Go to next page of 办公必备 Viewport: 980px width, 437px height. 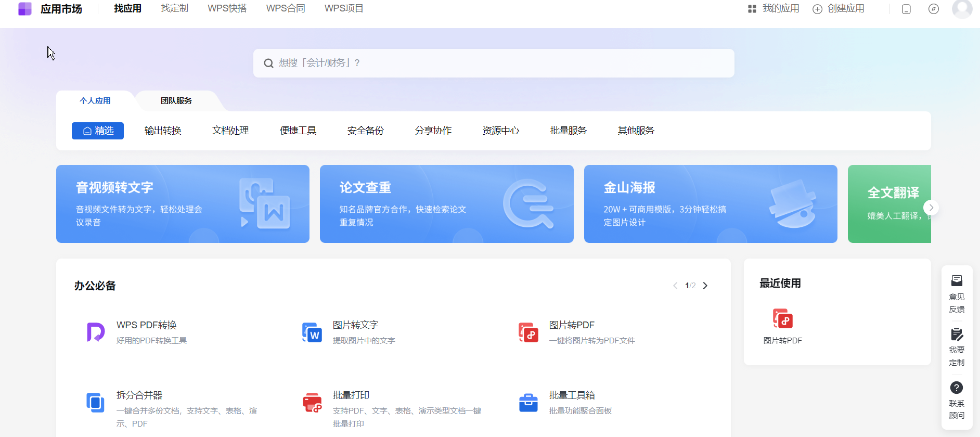coord(705,286)
